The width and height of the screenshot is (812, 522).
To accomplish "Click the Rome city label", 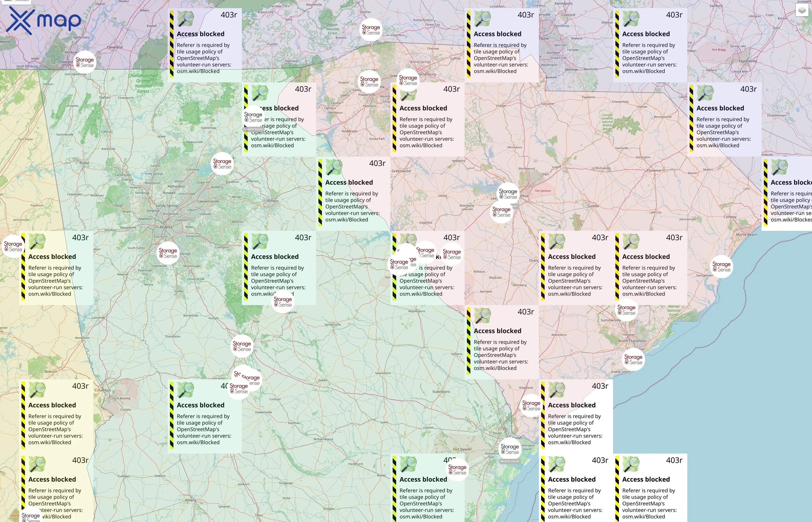I will (84, 163).
